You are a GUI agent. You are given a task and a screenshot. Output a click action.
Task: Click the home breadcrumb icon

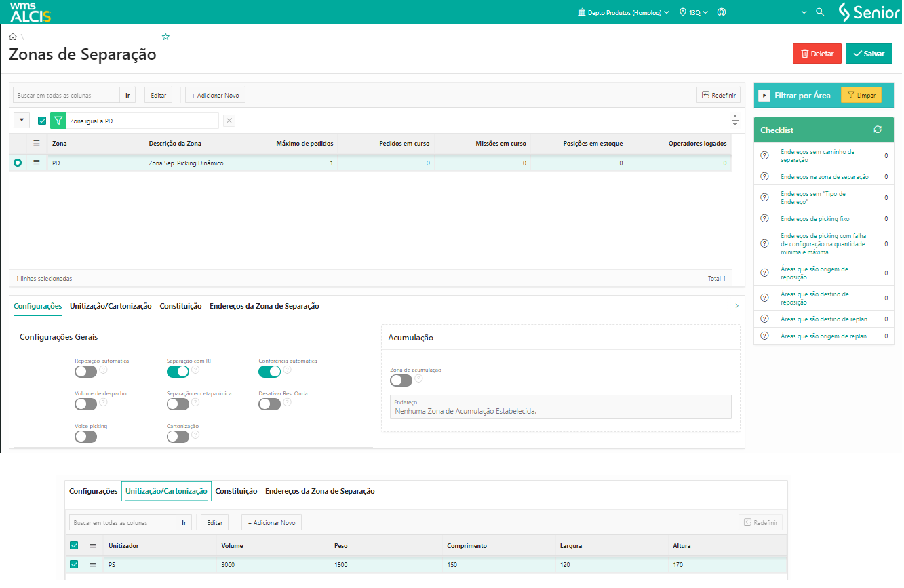click(13, 37)
